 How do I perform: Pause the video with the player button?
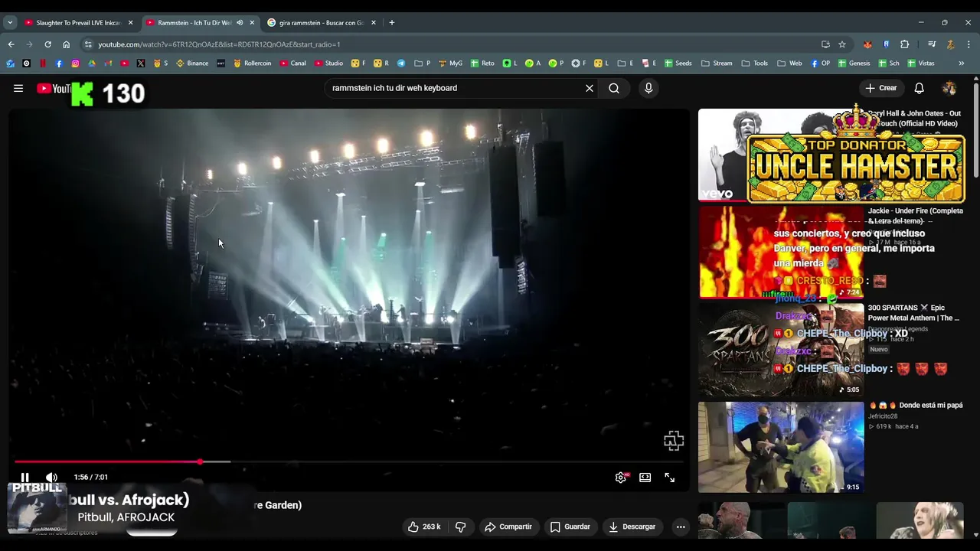coord(24,478)
